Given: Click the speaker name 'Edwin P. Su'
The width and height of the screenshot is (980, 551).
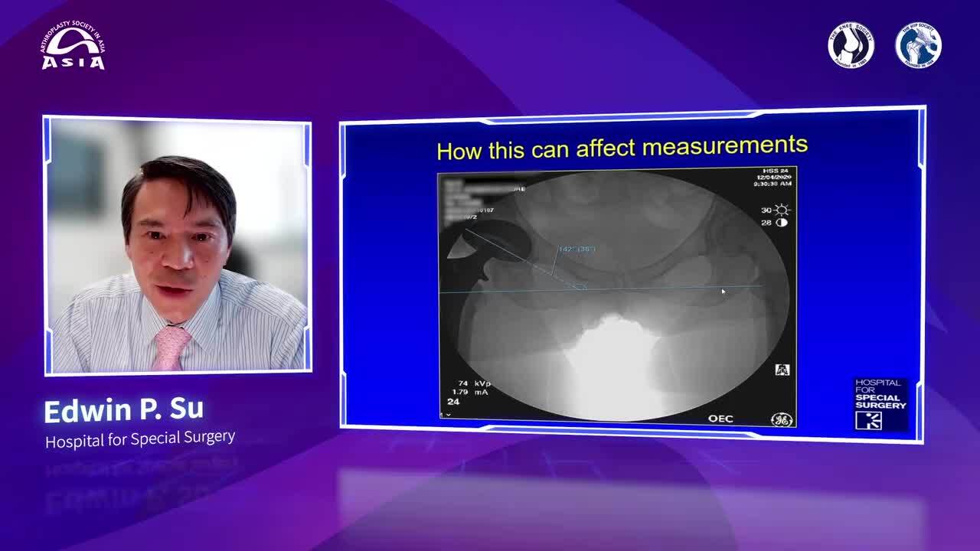Looking at the screenshot, I should pyautogui.click(x=123, y=410).
